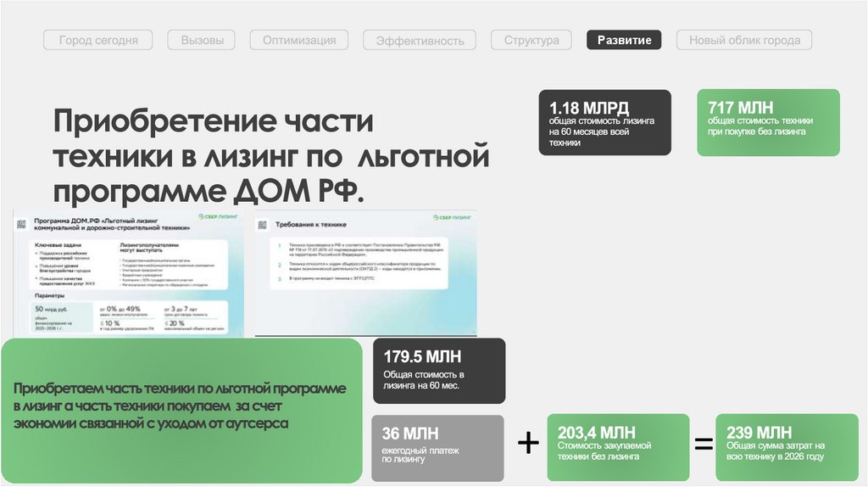Click the heading "Приобретение части техники в лизинг"
Image resolution: width=868 pixels, height=487 pixels.
(x=271, y=156)
